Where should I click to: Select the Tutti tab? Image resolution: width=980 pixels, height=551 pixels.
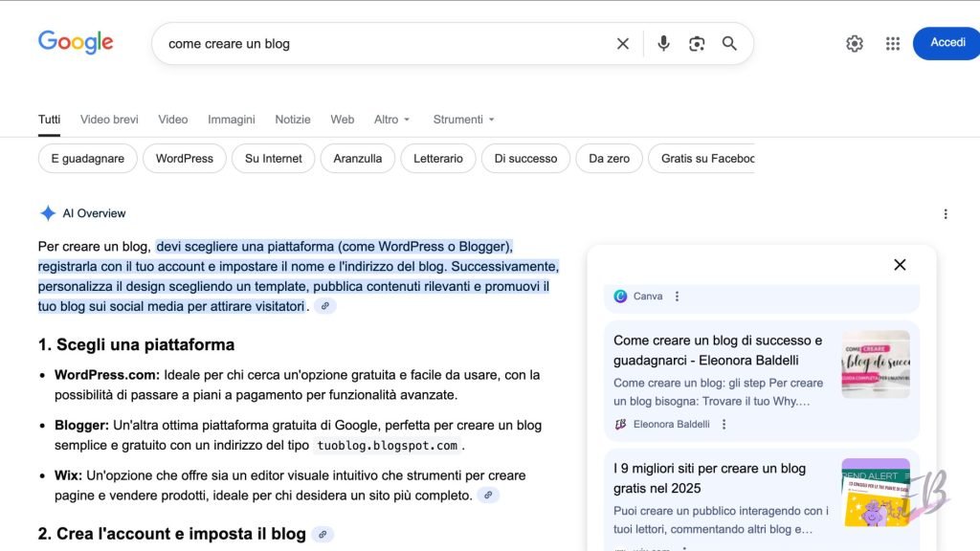tap(50, 120)
